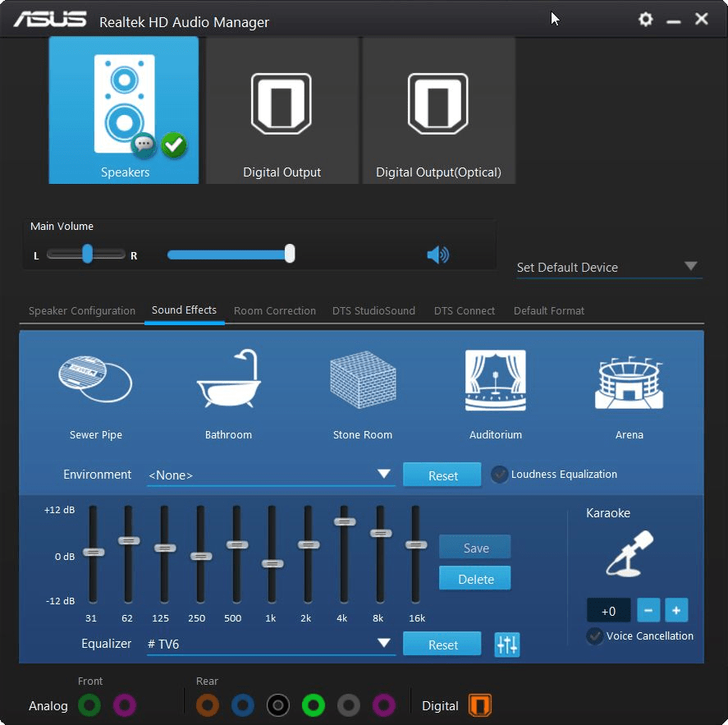Reset the Equalizer setting
The height and width of the screenshot is (725, 728).
442,645
